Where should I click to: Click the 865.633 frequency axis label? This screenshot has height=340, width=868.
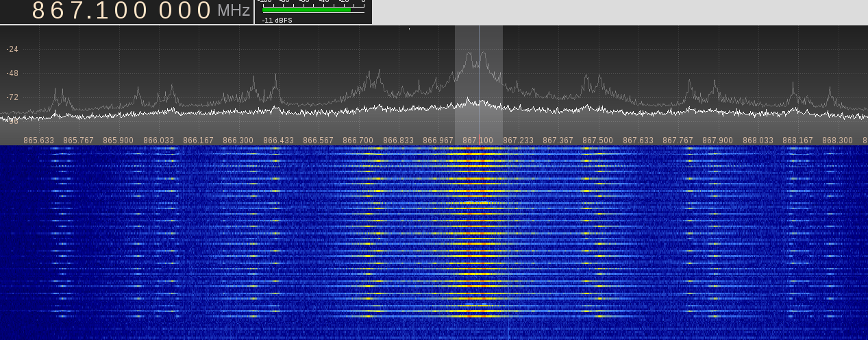(38, 141)
